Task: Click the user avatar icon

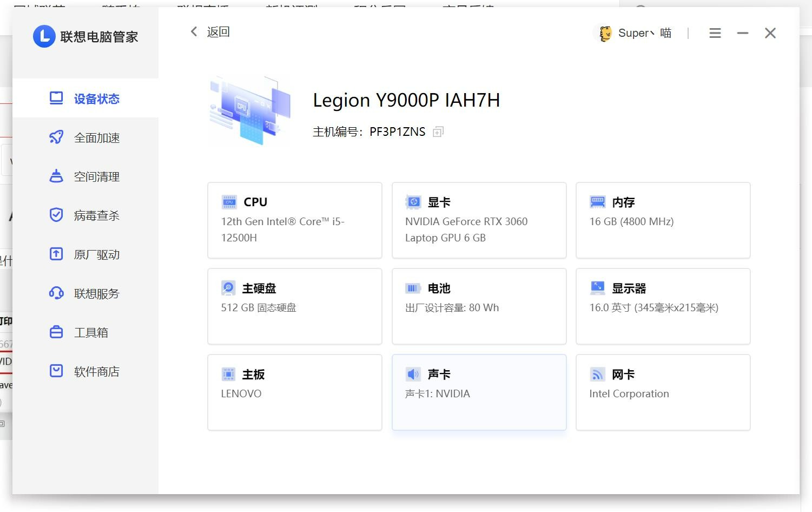Action: pos(605,33)
